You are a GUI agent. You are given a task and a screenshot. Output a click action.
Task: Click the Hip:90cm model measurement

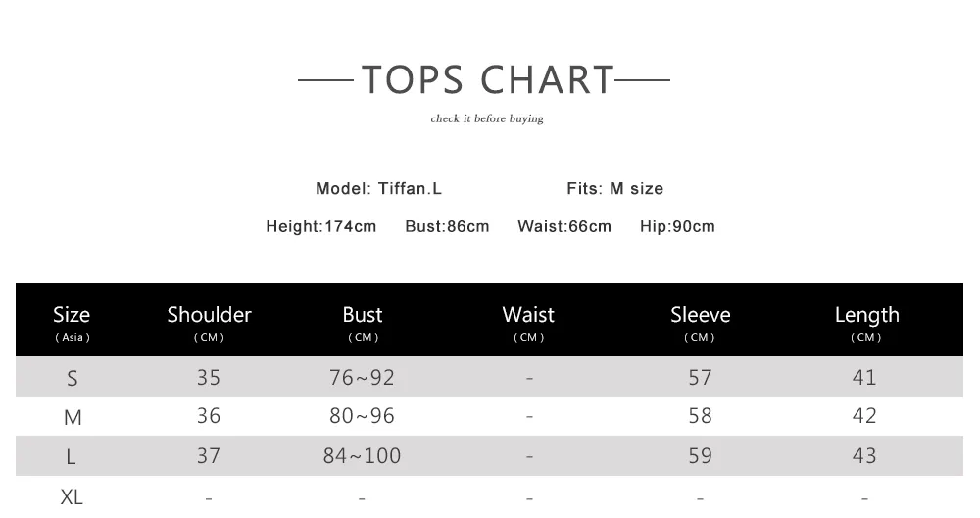[x=677, y=226]
